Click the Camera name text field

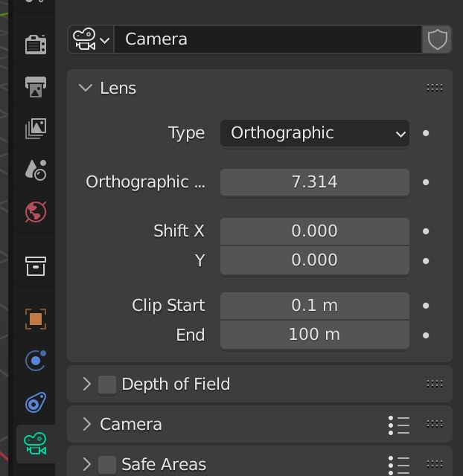(x=268, y=39)
